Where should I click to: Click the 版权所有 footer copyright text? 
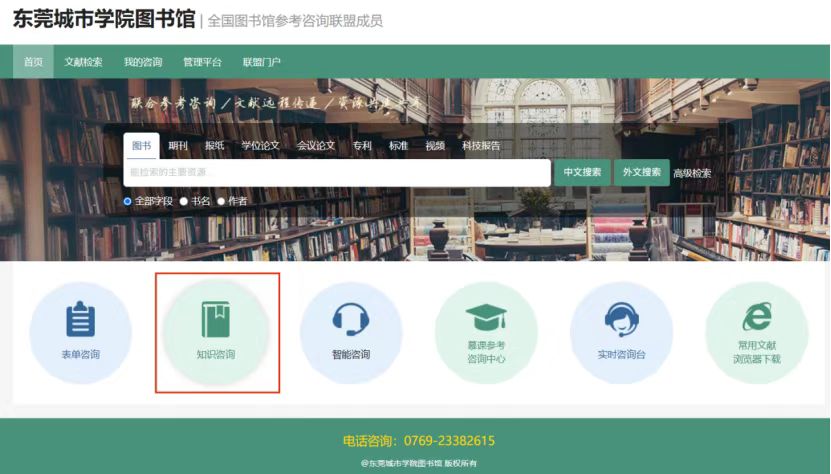[461, 463]
